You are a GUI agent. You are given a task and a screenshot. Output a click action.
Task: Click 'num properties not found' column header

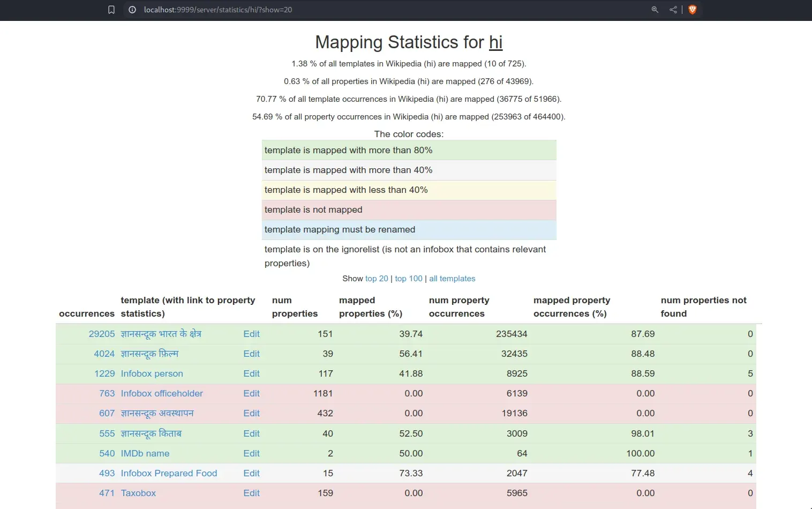[x=703, y=307]
